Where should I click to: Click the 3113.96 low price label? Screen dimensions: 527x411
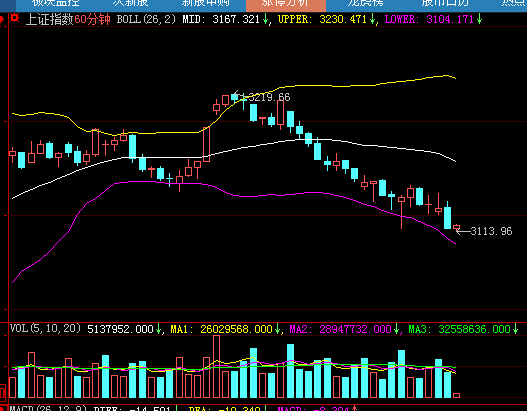[x=491, y=231]
